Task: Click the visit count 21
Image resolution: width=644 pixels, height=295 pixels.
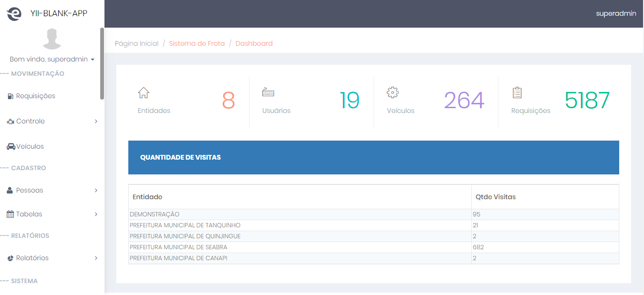Action: pyautogui.click(x=476, y=225)
